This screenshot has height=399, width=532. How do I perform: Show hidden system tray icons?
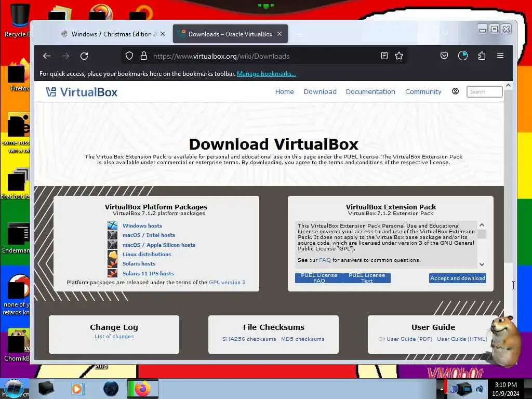point(442,389)
